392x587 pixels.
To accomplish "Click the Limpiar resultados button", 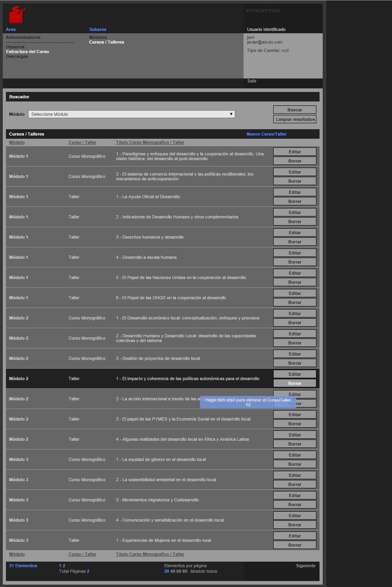I will pos(295,119).
